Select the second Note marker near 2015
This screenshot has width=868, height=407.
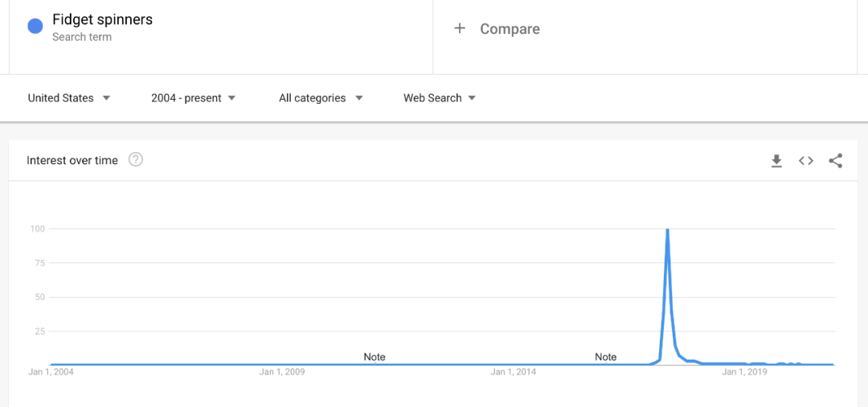click(x=606, y=356)
